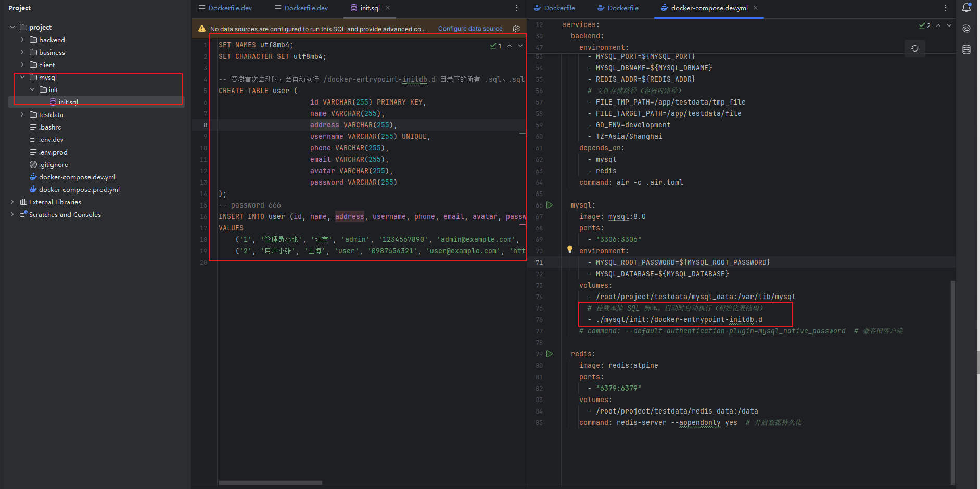Go to the next highlighted problem in init.sql
The image size is (980, 489).
click(520, 46)
